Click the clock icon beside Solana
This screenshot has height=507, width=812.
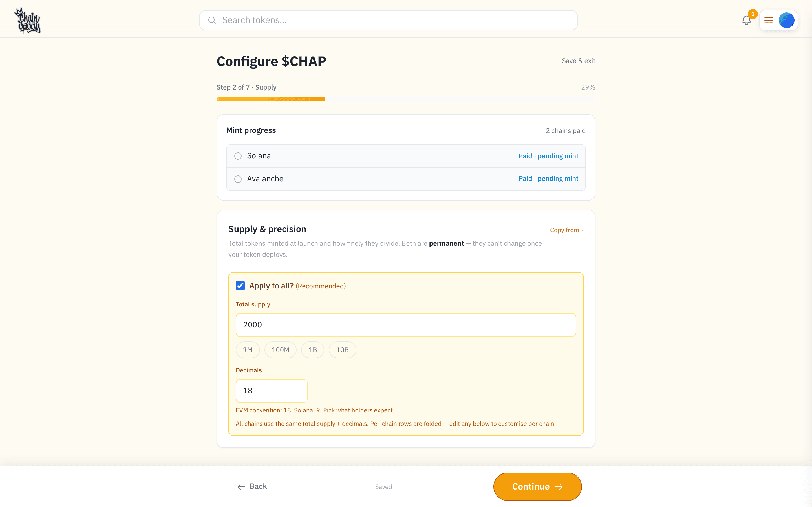coord(238,156)
